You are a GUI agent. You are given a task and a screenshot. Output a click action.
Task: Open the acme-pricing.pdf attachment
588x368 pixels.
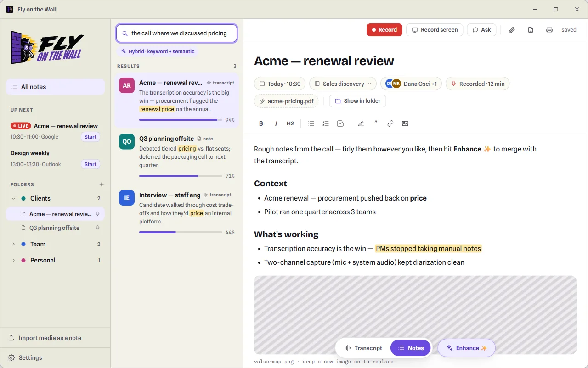[286, 101]
